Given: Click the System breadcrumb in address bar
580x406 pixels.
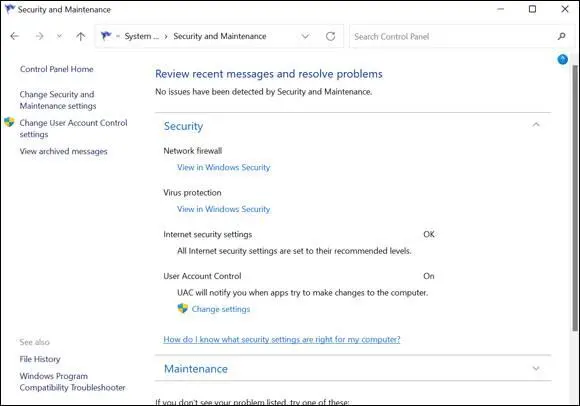Looking at the screenshot, I should click(141, 36).
